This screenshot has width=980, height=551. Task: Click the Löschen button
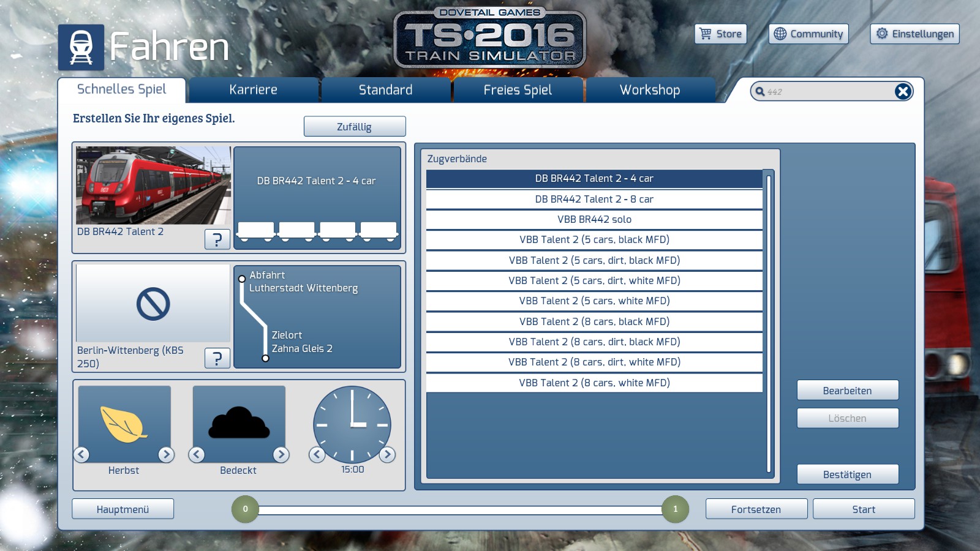(848, 418)
